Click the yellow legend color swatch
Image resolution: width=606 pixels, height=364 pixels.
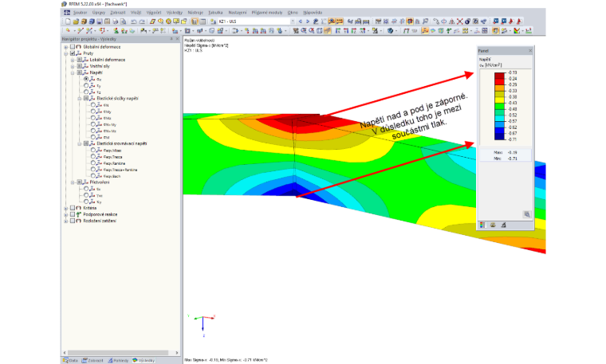click(499, 100)
